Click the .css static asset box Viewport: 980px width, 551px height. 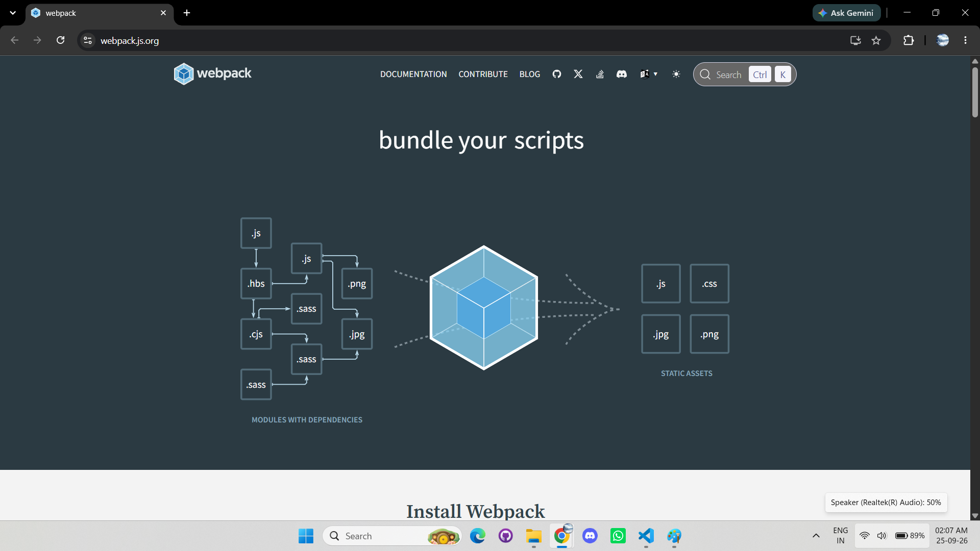point(709,284)
